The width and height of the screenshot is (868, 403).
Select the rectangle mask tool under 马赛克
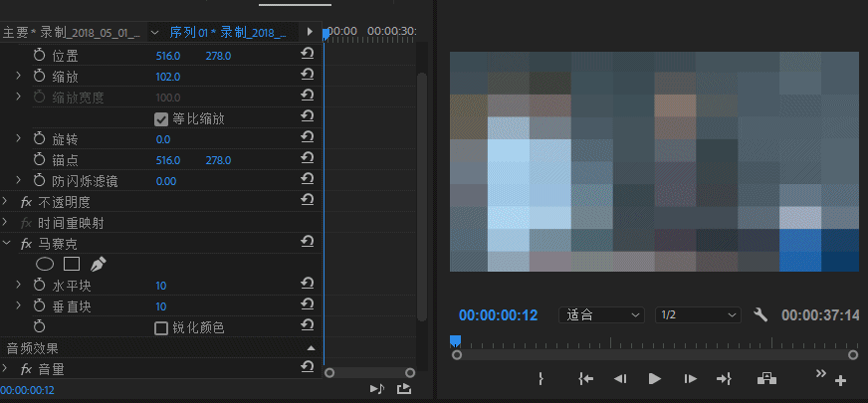tap(72, 265)
